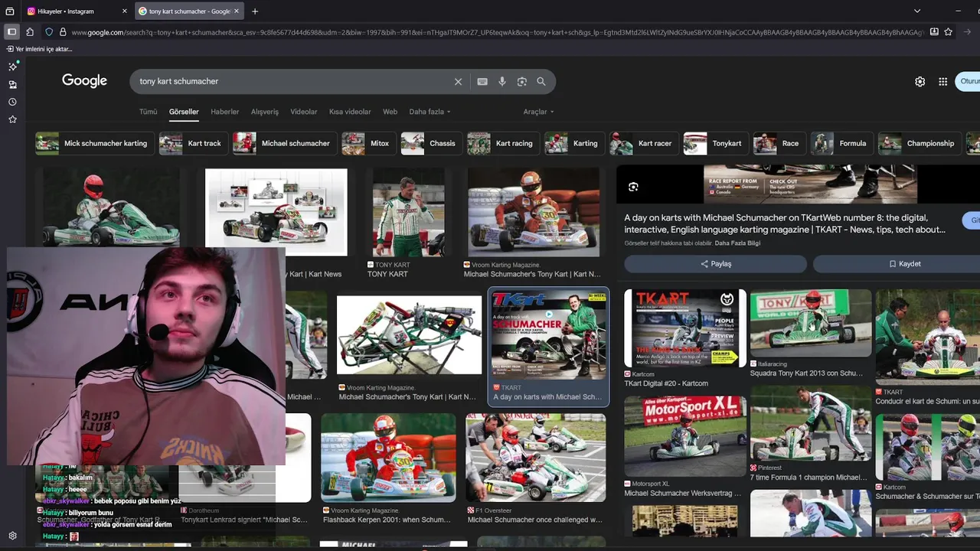Start voice search with microphone icon
Image resolution: width=980 pixels, height=551 pixels.
tap(502, 82)
